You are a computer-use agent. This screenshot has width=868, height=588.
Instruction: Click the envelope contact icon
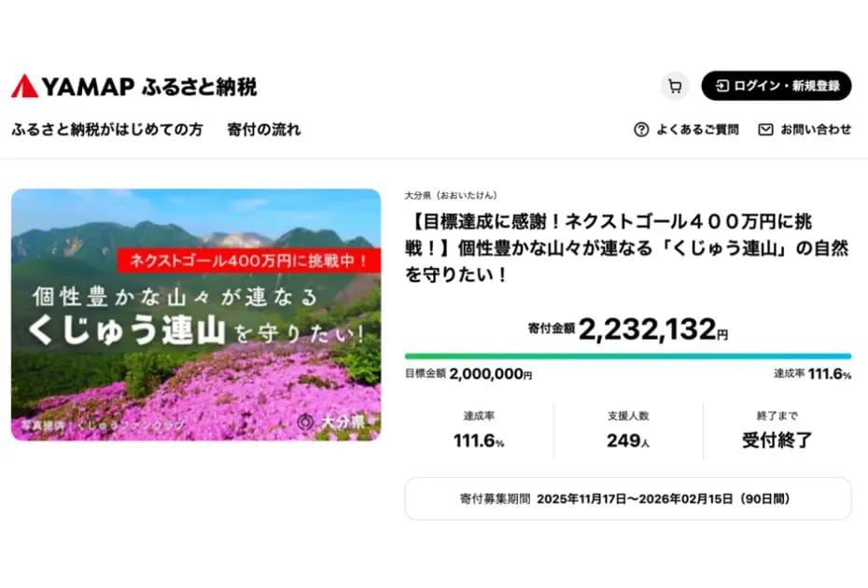[x=765, y=130]
